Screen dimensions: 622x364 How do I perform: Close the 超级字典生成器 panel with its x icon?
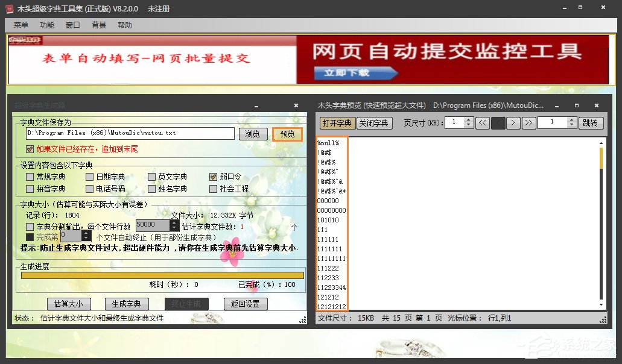point(296,105)
